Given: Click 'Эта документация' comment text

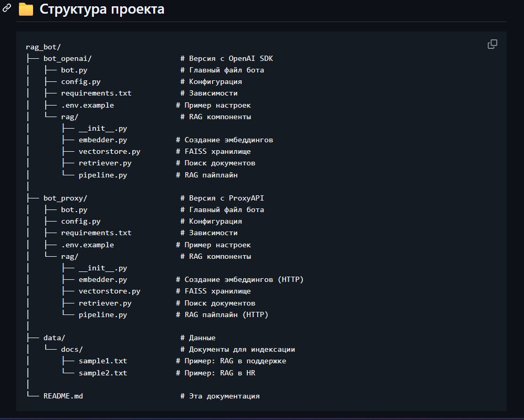Looking at the screenshot, I should point(224,396).
